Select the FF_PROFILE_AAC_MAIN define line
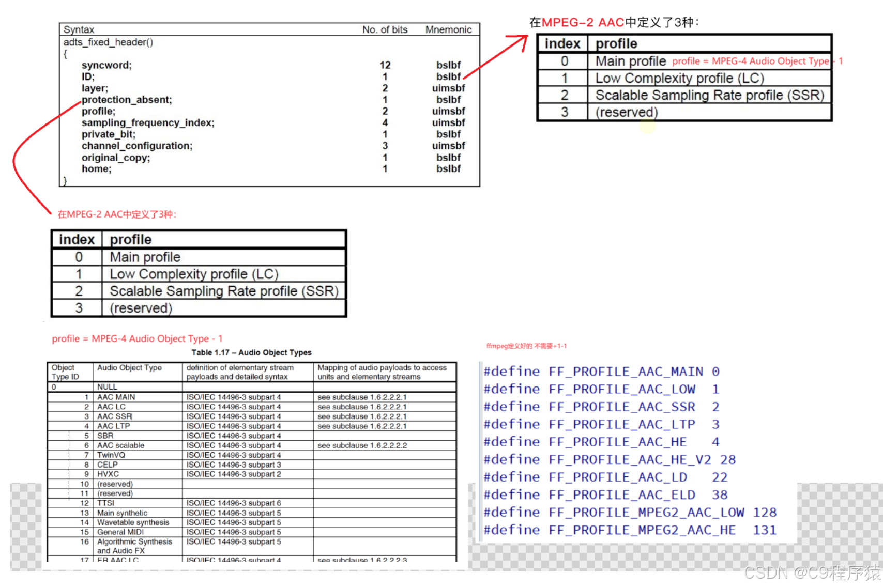The width and height of the screenshot is (883, 588). coord(601,372)
